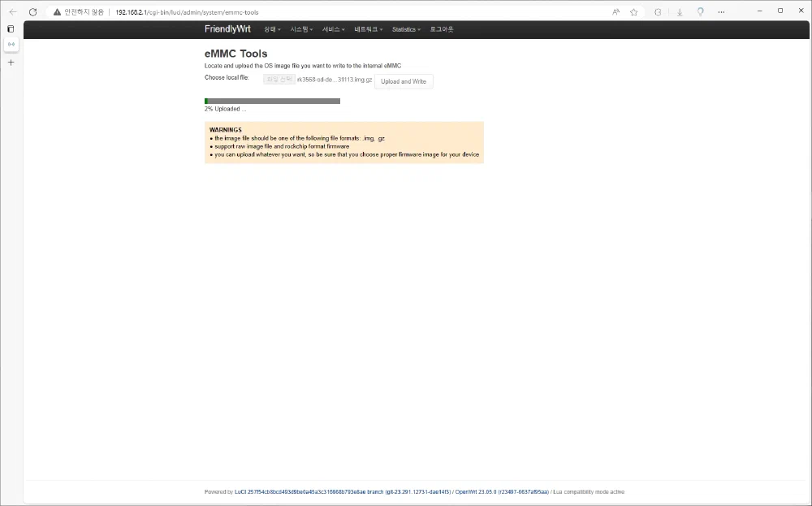Click the upload progress bar
The image size is (812, 506).
click(272, 101)
